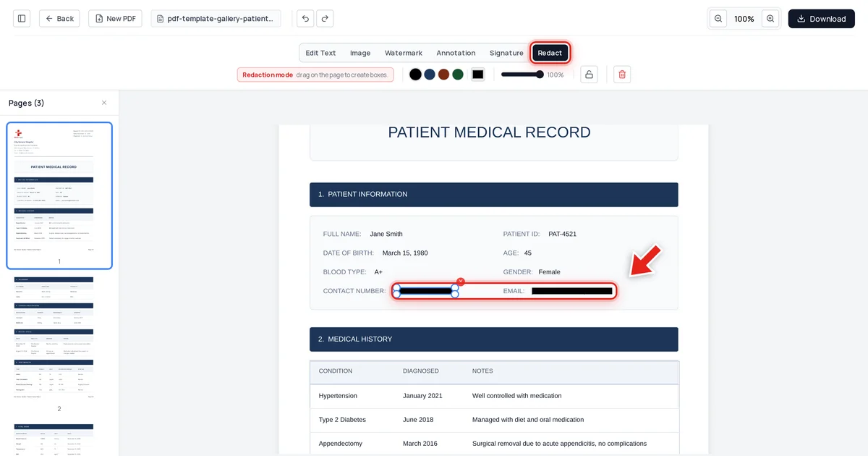Select the Redact tab

(x=550, y=53)
